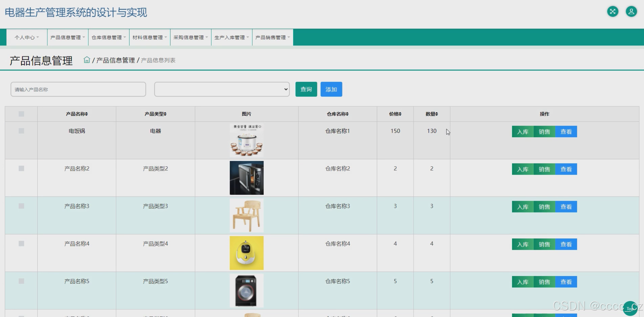Expand the 个人中心 menu

click(x=27, y=37)
